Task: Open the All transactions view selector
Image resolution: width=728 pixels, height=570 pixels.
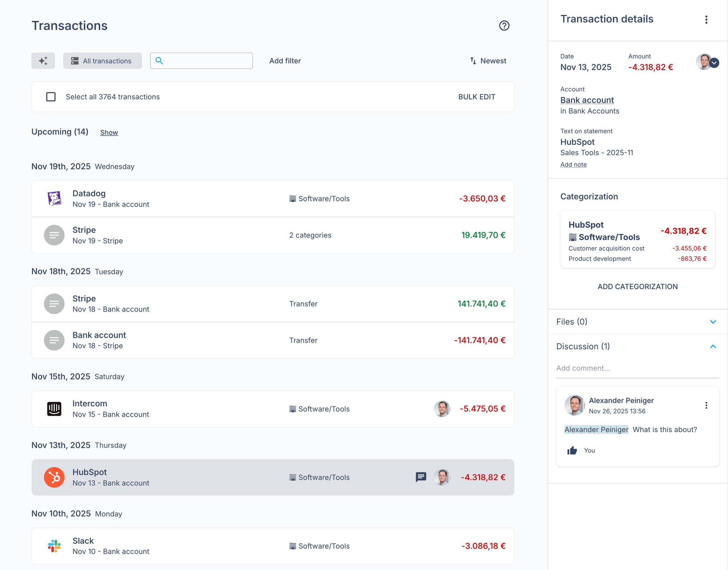Action: [102, 61]
